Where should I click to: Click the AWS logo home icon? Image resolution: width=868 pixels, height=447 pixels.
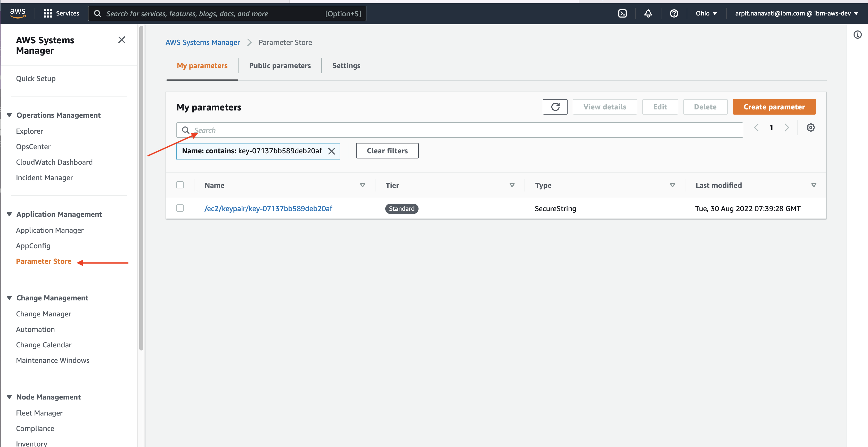pos(18,13)
